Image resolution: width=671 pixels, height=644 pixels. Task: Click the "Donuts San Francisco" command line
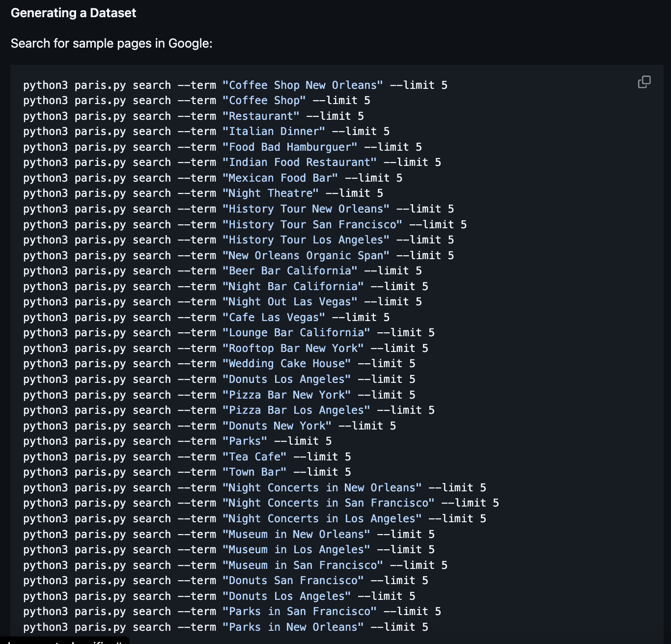pyautogui.click(x=225, y=580)
